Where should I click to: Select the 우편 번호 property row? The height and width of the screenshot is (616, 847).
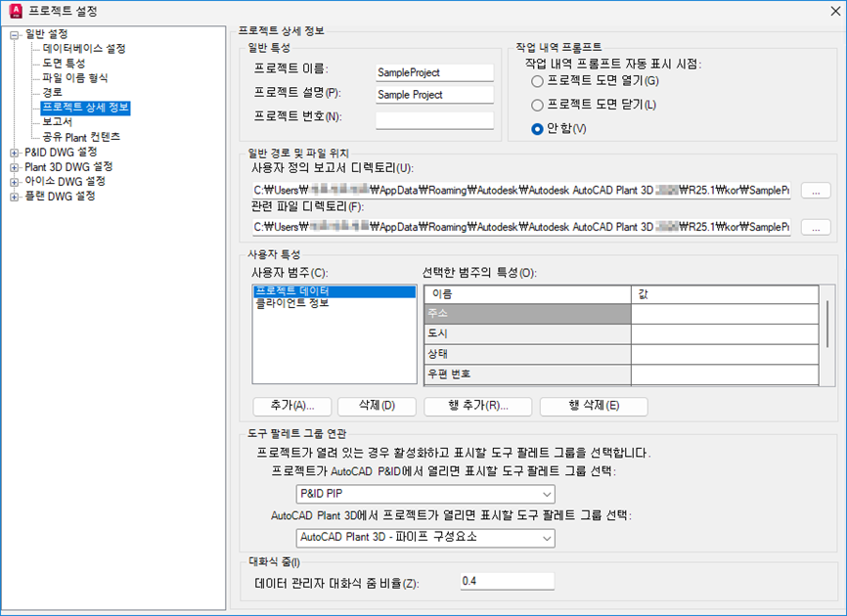click(528, 374)
